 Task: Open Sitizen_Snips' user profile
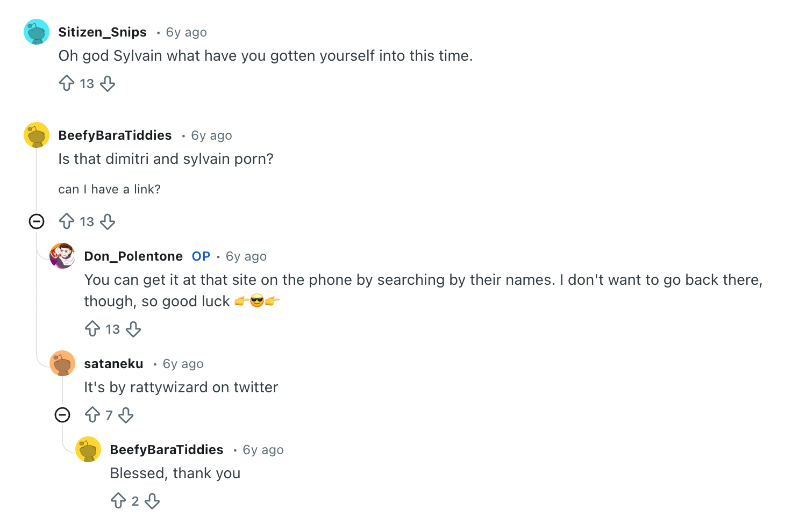[x=102, y=32]
